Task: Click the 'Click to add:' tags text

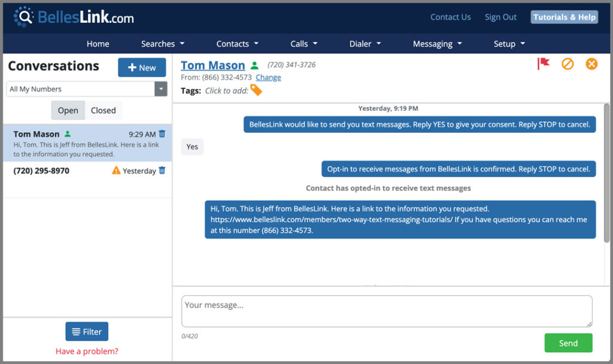Action: pos(226,91)
